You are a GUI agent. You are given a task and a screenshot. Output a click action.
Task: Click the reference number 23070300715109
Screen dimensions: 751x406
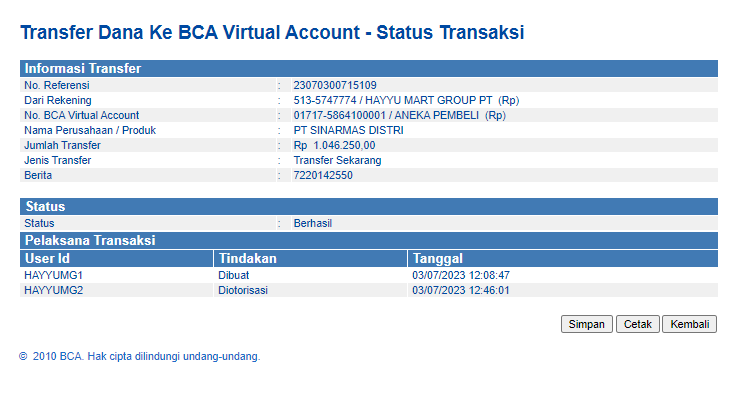(334, 85)
